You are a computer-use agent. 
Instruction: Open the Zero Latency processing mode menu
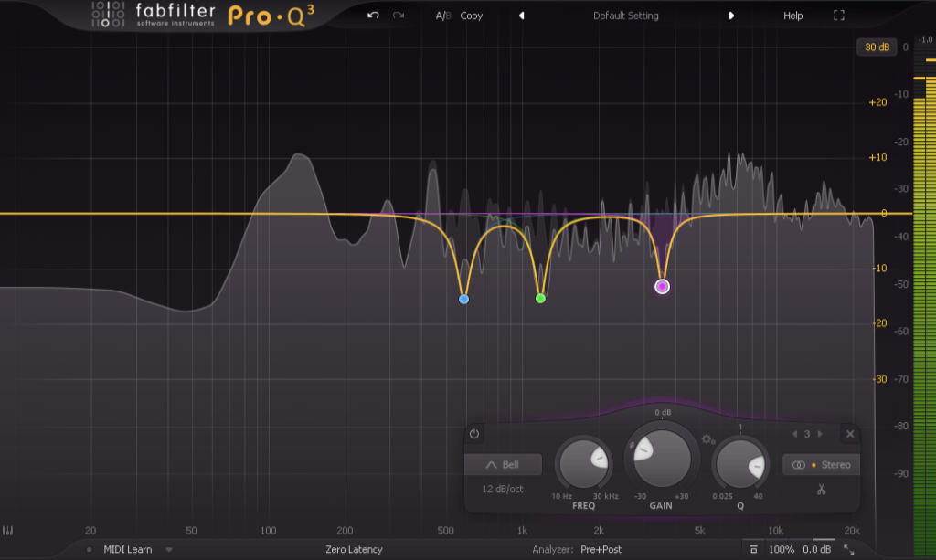click(354, 549)
